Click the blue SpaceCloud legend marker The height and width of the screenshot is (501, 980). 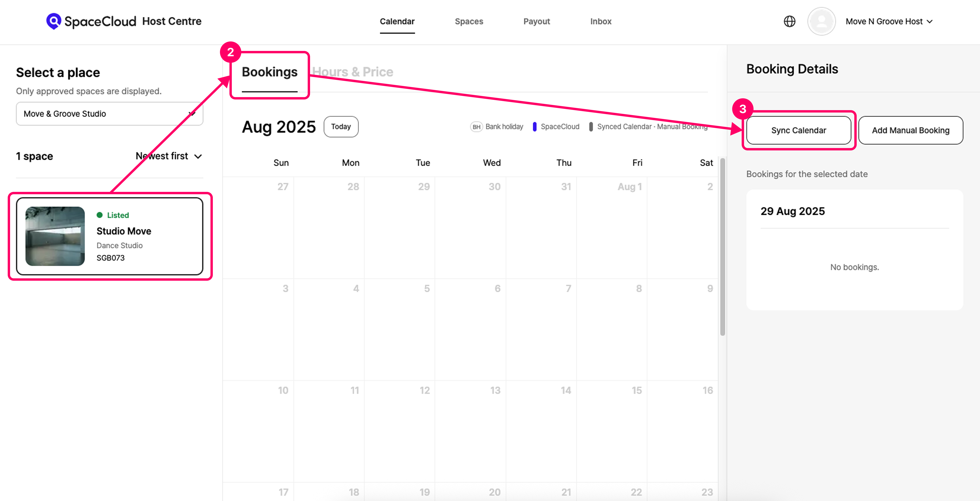point(535,127)
